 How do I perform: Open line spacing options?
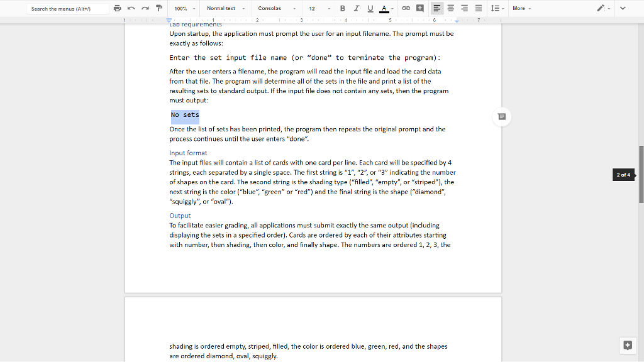[x=497, y=8]
